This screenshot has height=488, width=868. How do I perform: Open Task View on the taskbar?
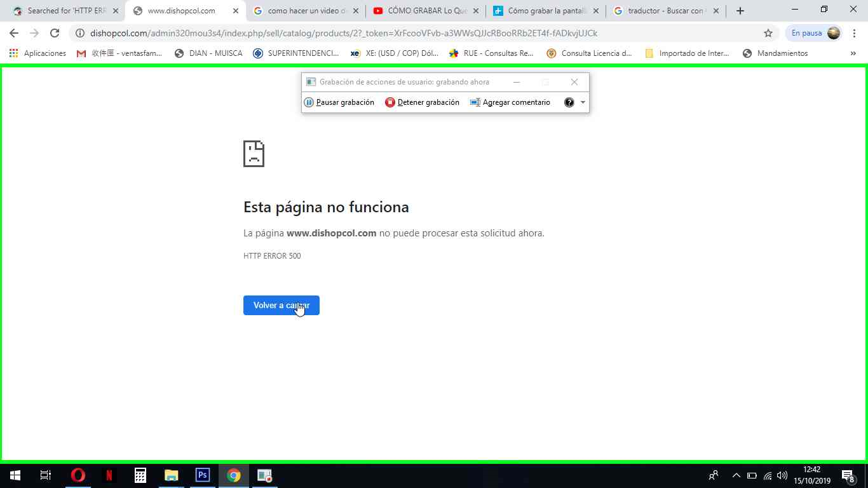[46, 475]
